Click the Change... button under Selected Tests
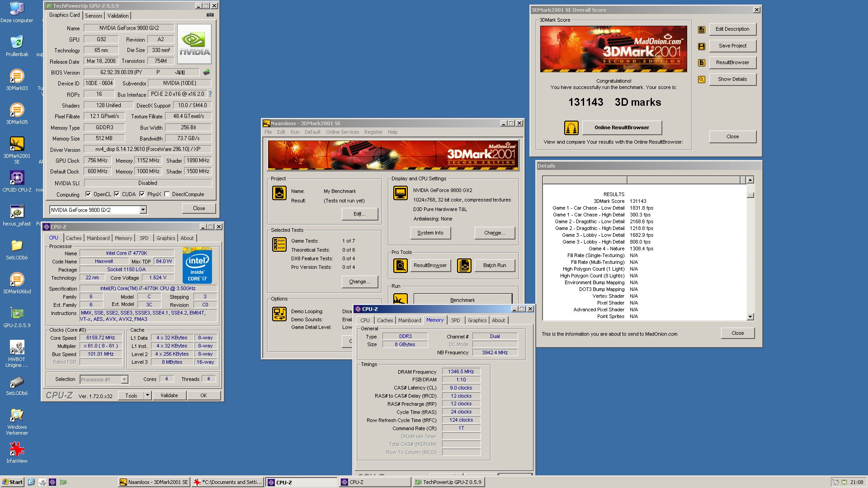 [359, 282]
